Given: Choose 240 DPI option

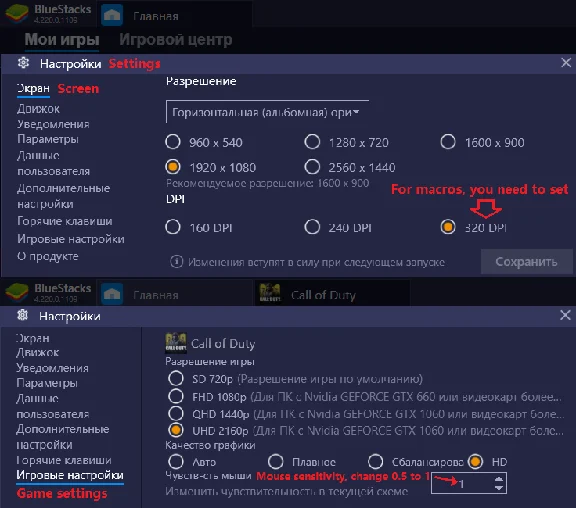Looking at the screenshot, I should coord(312,227).
